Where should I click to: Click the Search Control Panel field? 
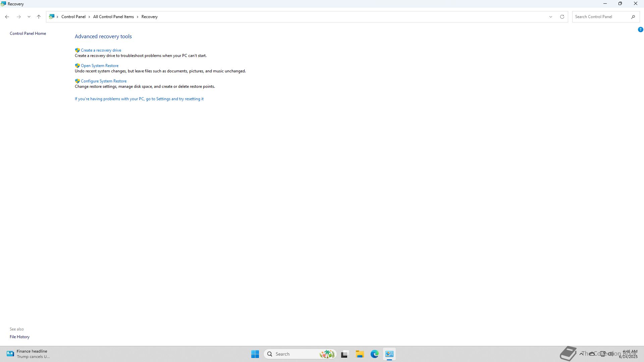pos(600,17)
